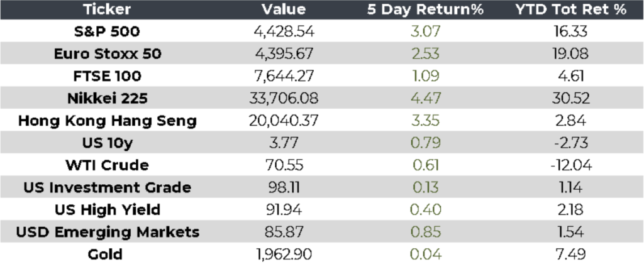Select Nikkei 225 value 33,706.08

tap(283, 98)
